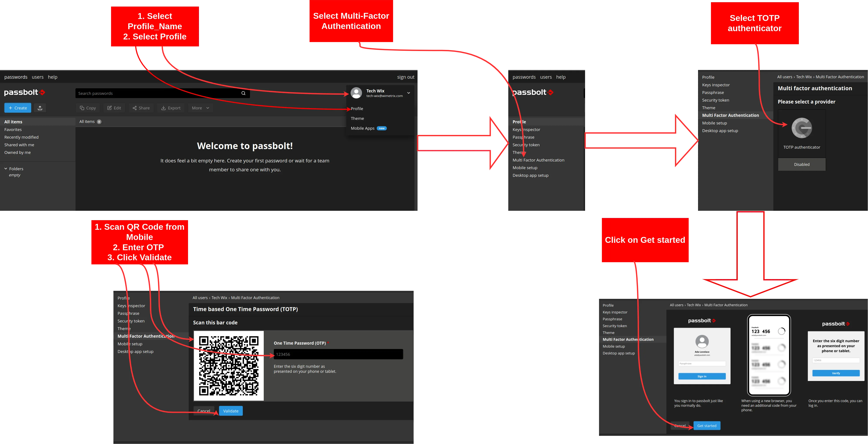Click the Export toolbar button
This screenshot has width=868, height=444.
click(171, 108)
